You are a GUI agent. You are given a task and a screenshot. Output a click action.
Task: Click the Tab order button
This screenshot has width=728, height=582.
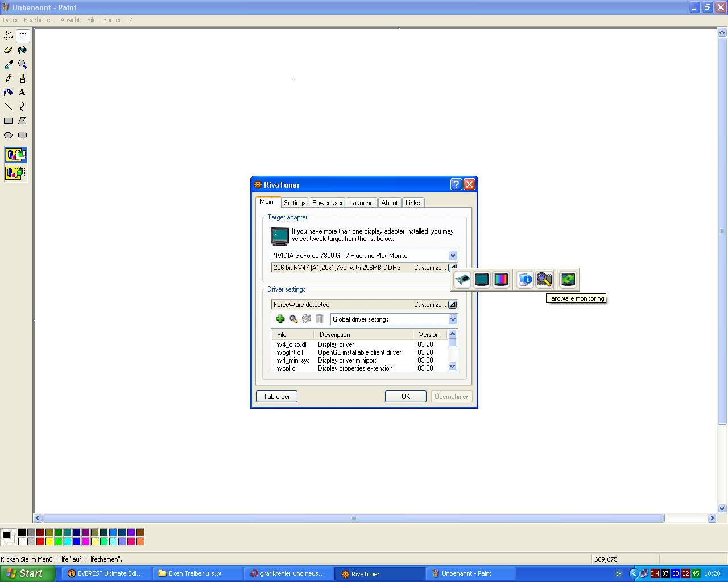276,397
